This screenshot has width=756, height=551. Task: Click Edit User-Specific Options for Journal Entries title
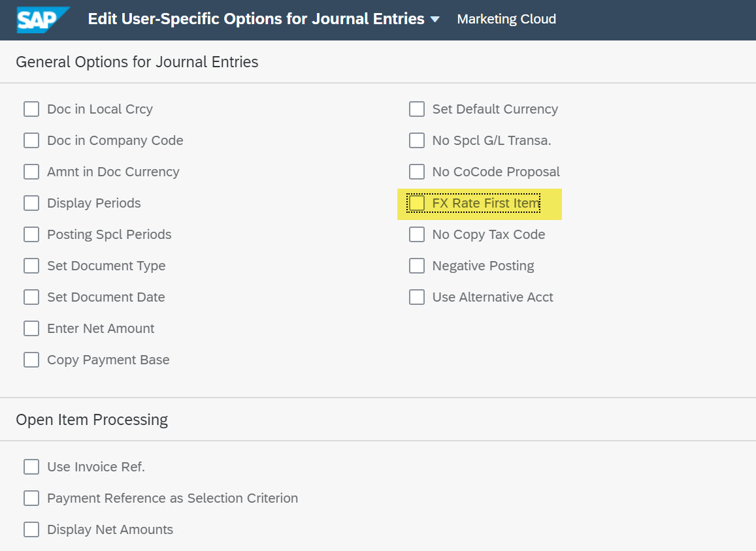pyautogui.click(x=256, y=19)
